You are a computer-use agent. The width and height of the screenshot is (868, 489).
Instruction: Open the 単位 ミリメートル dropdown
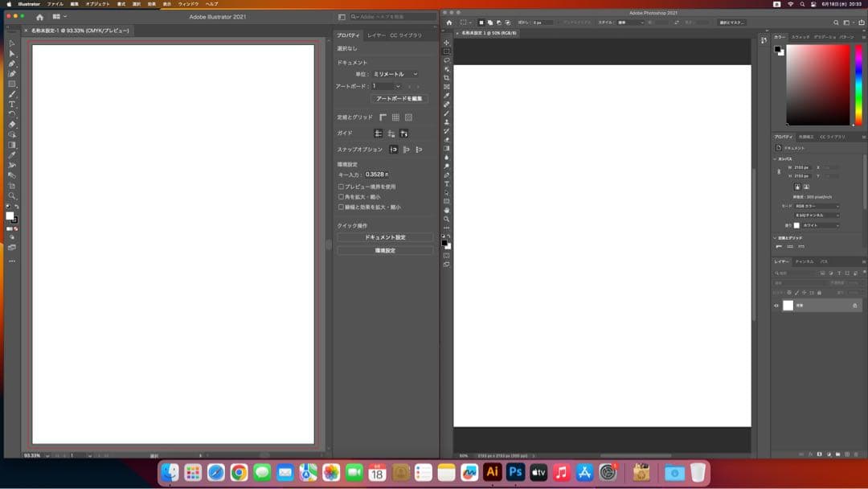coord(395,74)
